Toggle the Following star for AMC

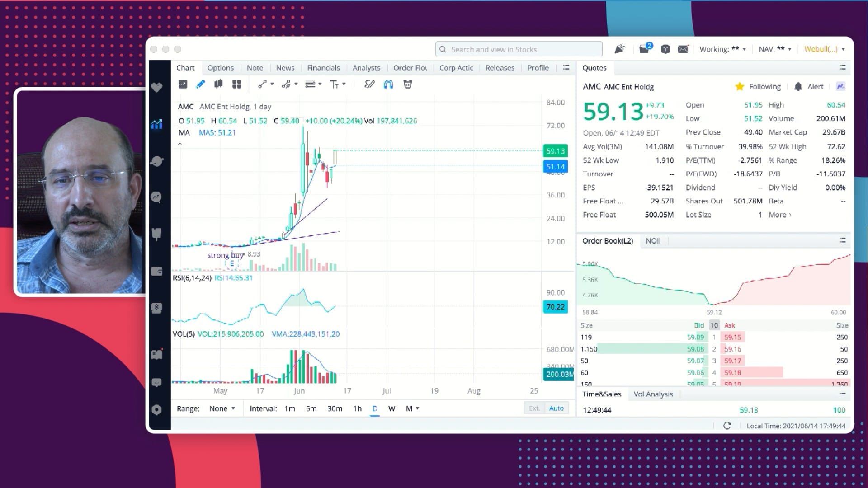[x=740, y=87]
